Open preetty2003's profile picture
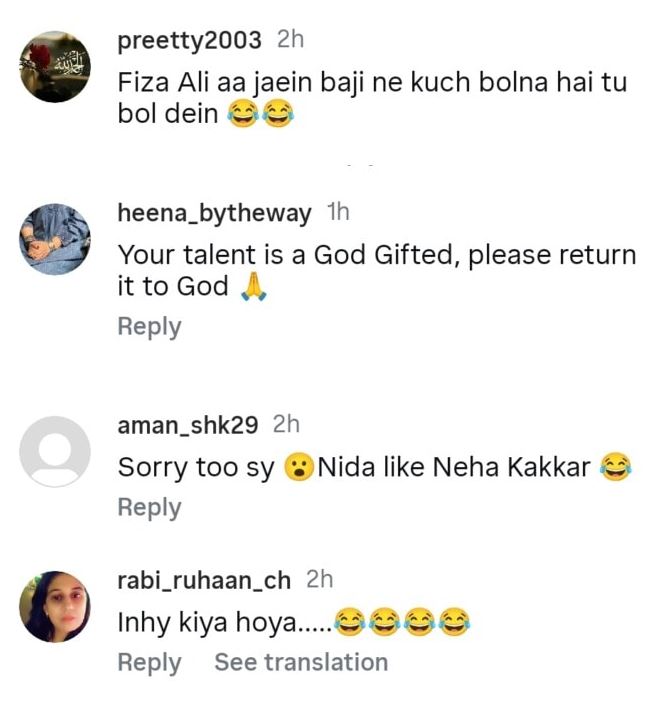The image size is (652, 703). (56, 67)
